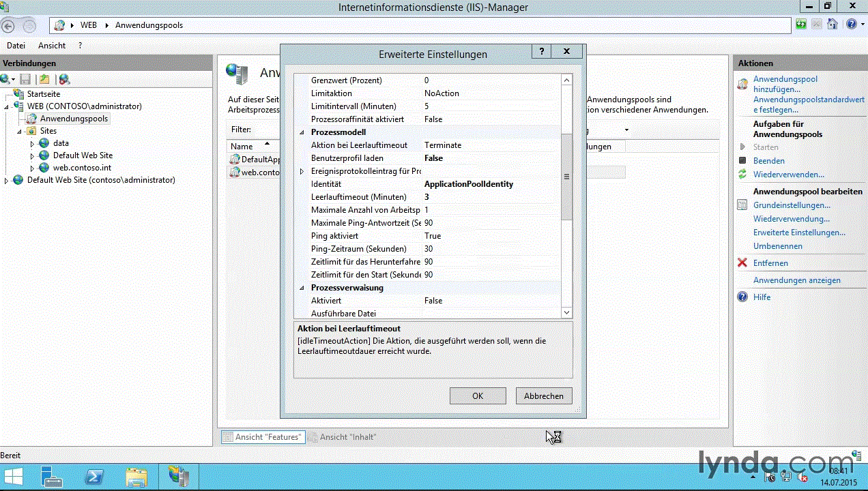The height and width of the screenshot is (491, 868).
Task: Click the Startseite tree icon
Action: 18,94
